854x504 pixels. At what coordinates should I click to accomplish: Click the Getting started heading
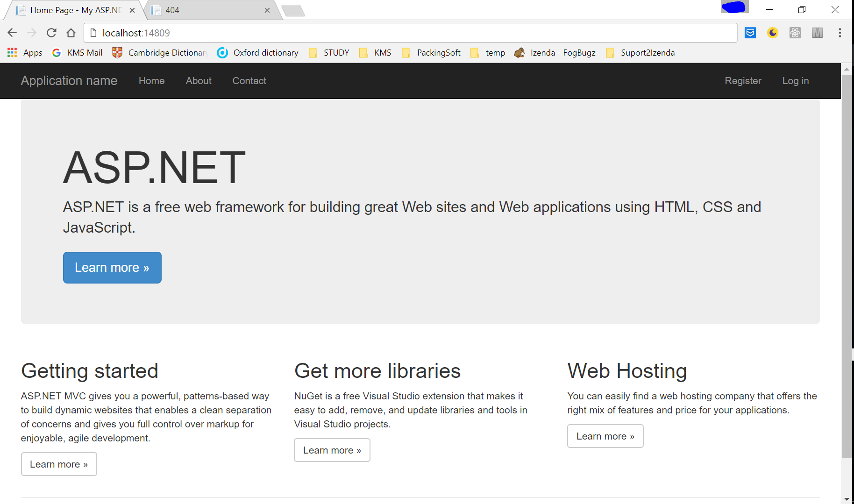[90, 371]
